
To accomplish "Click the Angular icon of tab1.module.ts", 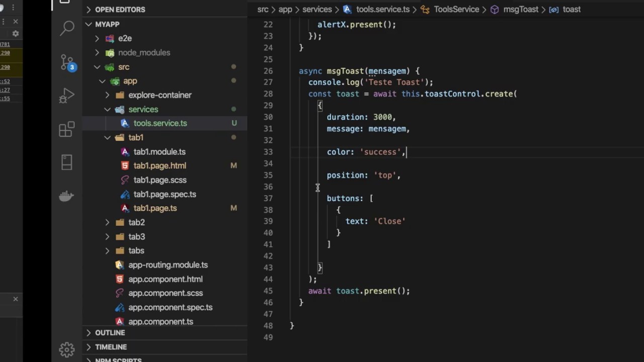I will click(125, 151).
